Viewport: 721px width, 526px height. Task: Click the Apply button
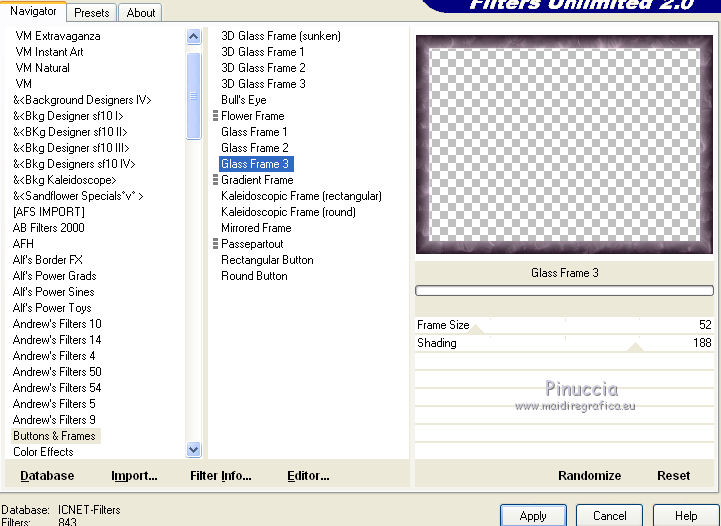tap(533, 515)
